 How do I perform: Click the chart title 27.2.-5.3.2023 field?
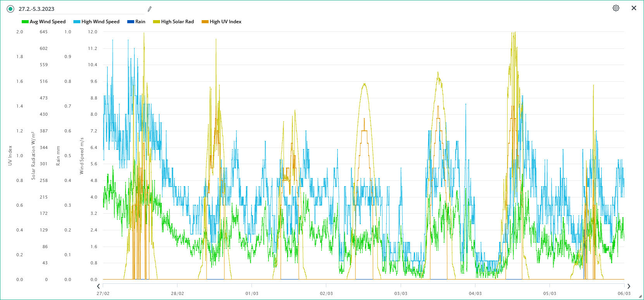pos(77,9)
